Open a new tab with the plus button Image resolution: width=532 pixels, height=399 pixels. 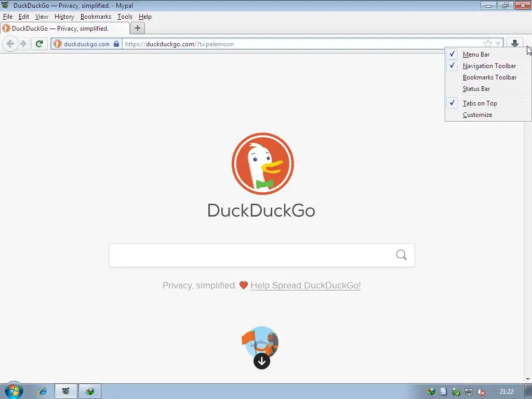138,28
